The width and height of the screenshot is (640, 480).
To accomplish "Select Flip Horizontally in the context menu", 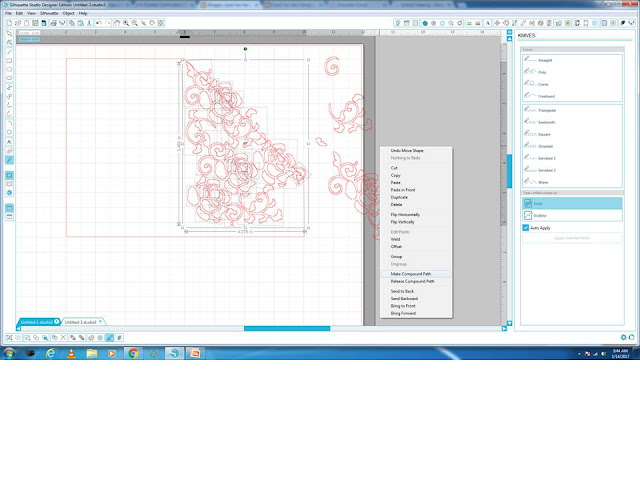I will click(416, 214).
